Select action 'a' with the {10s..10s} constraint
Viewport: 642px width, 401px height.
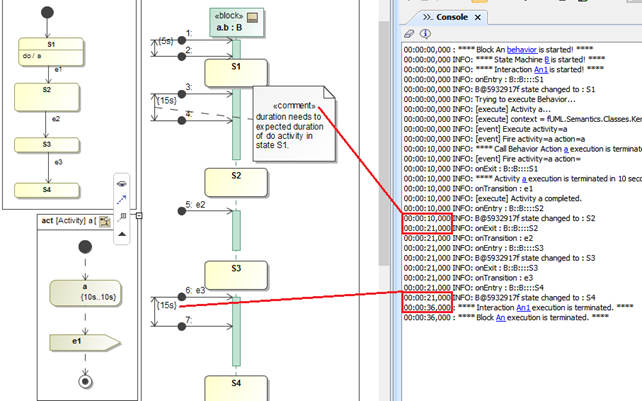[85, 294]
